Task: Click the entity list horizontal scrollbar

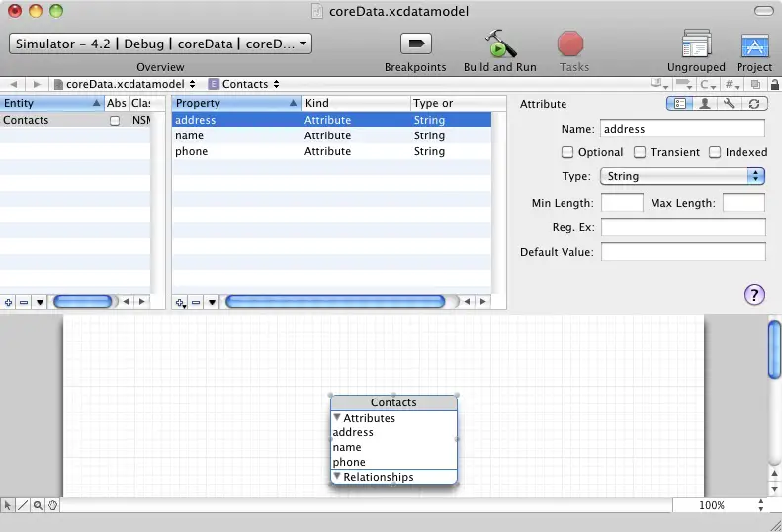Action: [x=83, y=302]
